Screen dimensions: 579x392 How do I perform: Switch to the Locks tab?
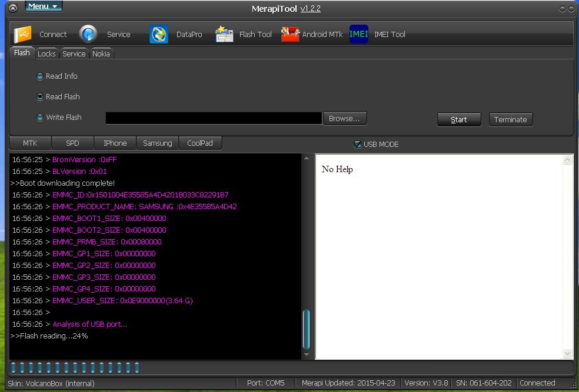(x=46, y=54)
